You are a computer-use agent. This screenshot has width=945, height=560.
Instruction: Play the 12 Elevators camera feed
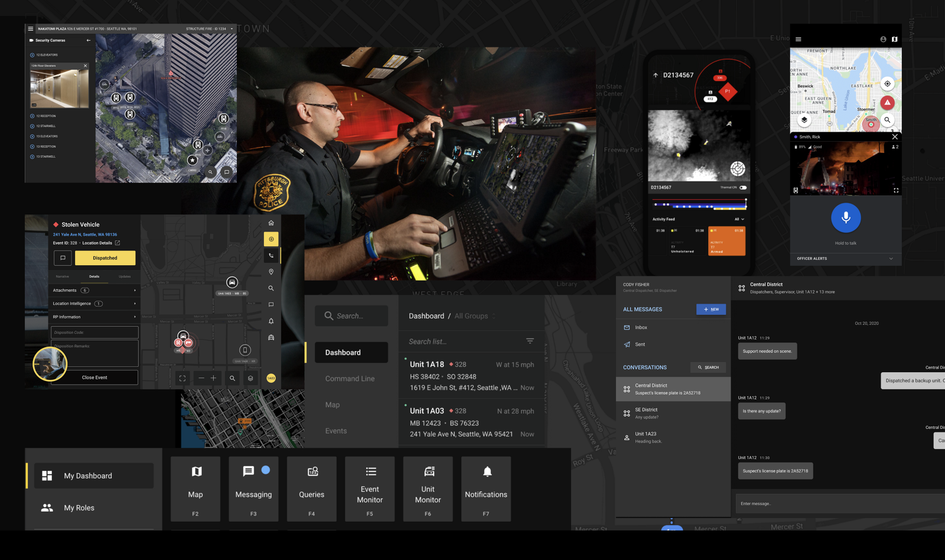(32, 55)
